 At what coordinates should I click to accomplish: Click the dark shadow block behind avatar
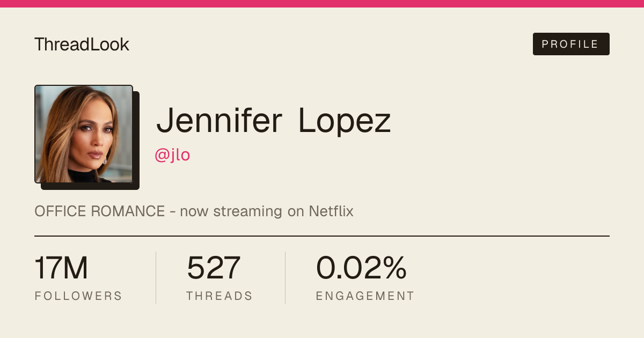coord(136,141)
